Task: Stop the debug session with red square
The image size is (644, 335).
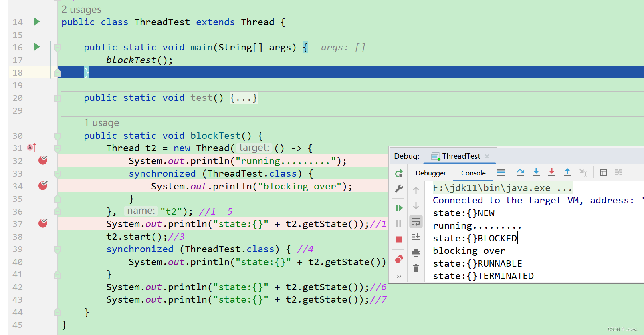Action: pos(399,239)
